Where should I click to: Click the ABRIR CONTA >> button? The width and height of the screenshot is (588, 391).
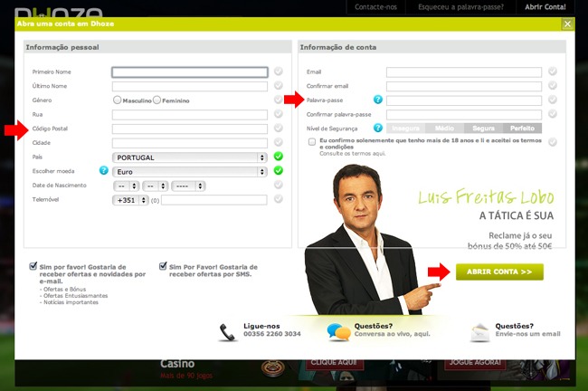tap(499, 272)
